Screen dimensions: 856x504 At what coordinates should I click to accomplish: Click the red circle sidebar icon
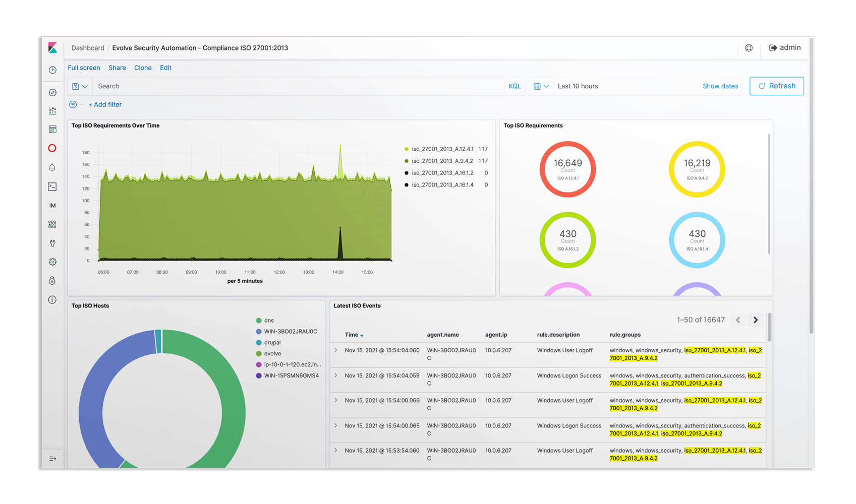[52, 148]
